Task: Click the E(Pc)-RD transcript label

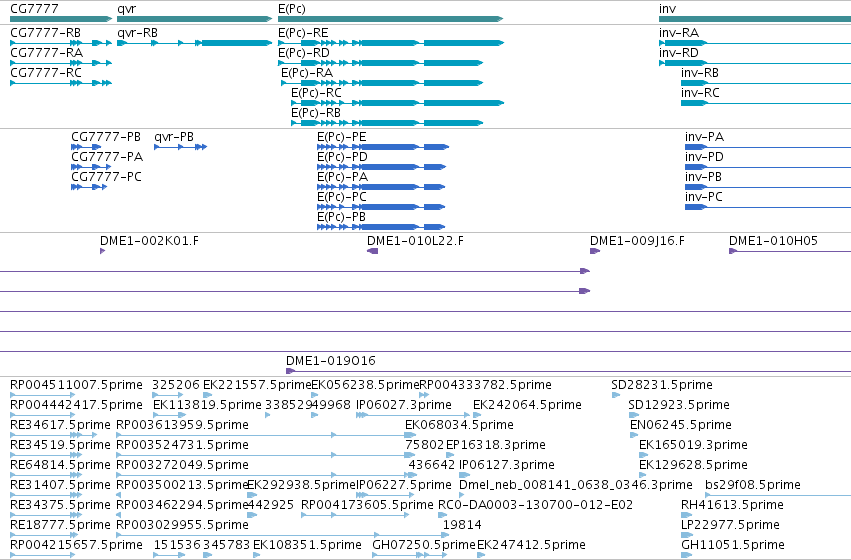Action: point(304,53)
